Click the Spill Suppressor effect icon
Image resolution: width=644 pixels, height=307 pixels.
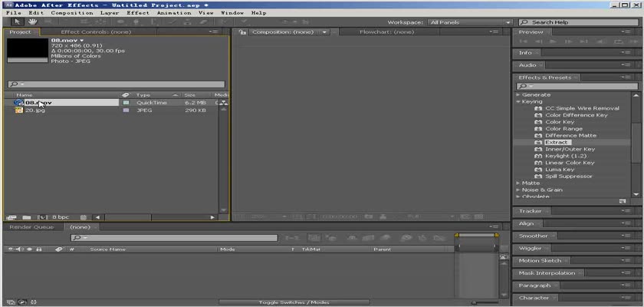point(538,177)
